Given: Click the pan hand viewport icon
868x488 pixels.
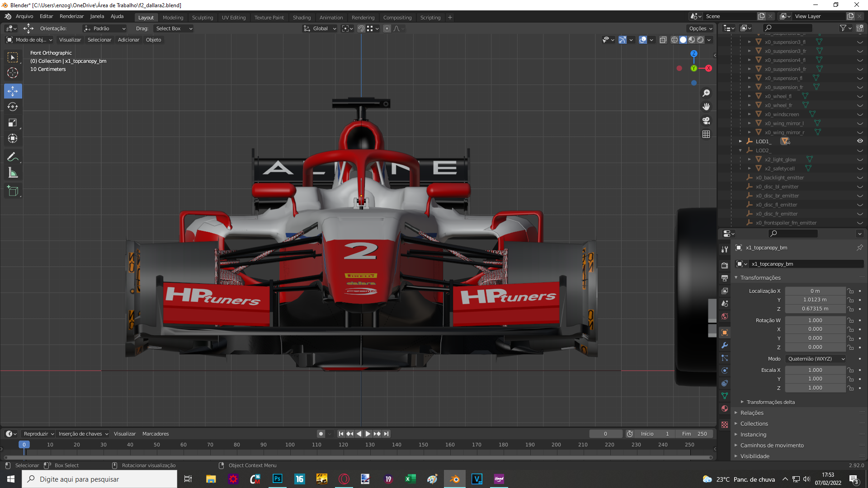Looking at the screenshot, I should (x=706, y=107).
